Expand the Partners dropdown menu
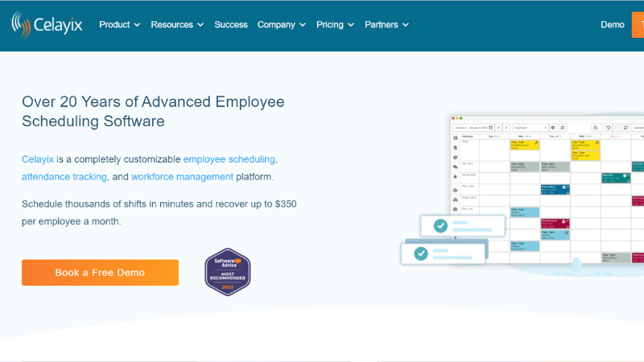Image resolution: width=644 pixels, height=362 pixels. [386, 25]
